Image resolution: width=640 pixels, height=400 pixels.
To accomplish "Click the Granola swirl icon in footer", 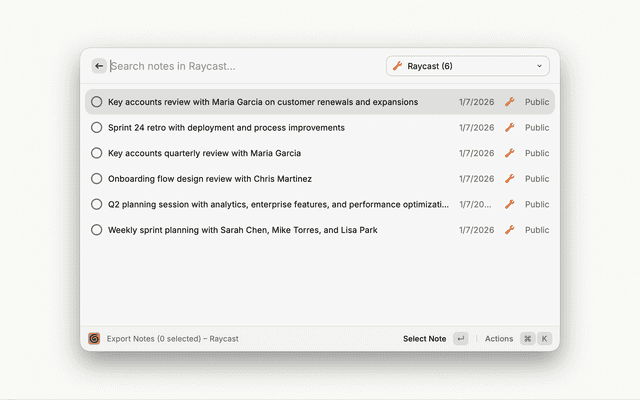I will 94,339.
